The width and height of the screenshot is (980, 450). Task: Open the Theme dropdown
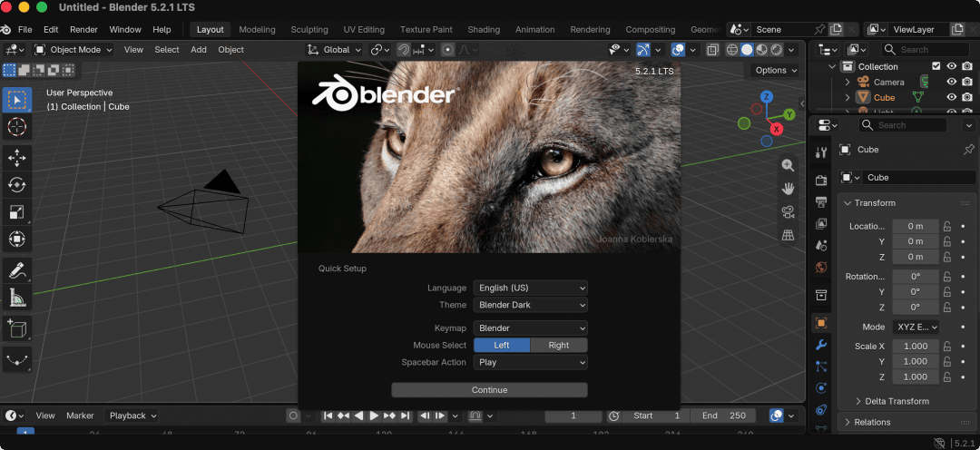click(530, 305)
